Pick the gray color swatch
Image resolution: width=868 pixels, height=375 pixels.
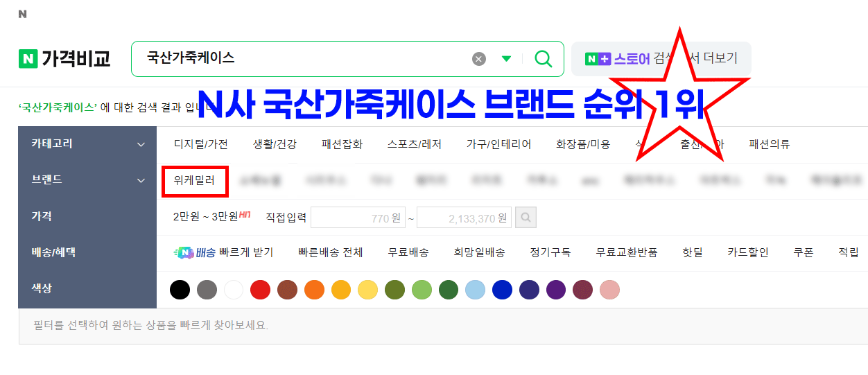pos(207,290)
